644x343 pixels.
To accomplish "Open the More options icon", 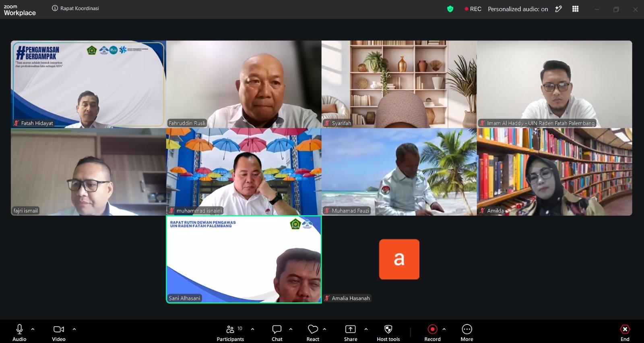I will tap(467, 329).
